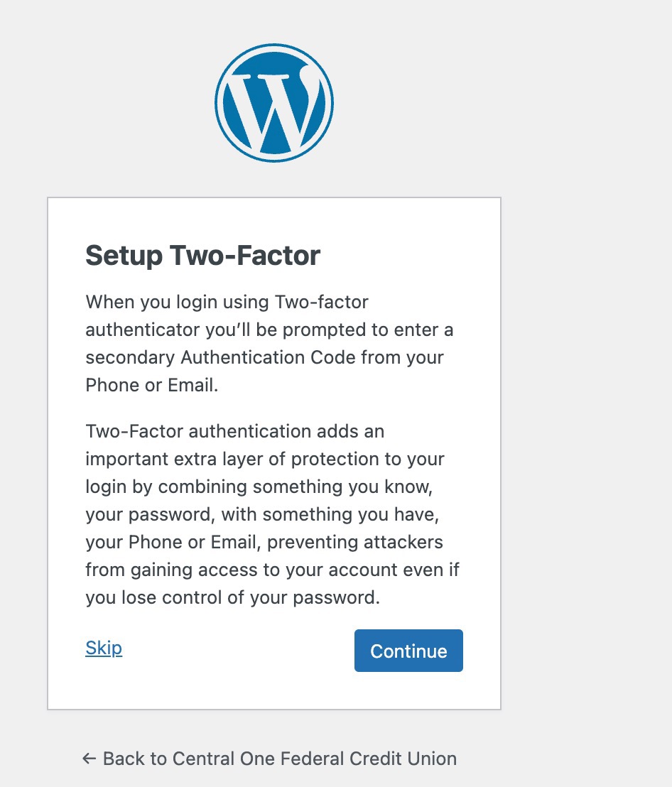Screen dimensions: 672x787
Task: Click the line 'login by combining something you know,'
Action: coord(259,487)
